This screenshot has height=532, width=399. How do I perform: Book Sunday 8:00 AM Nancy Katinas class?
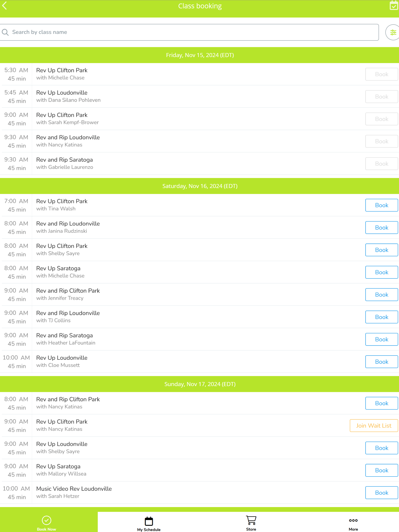pos(381,403)
